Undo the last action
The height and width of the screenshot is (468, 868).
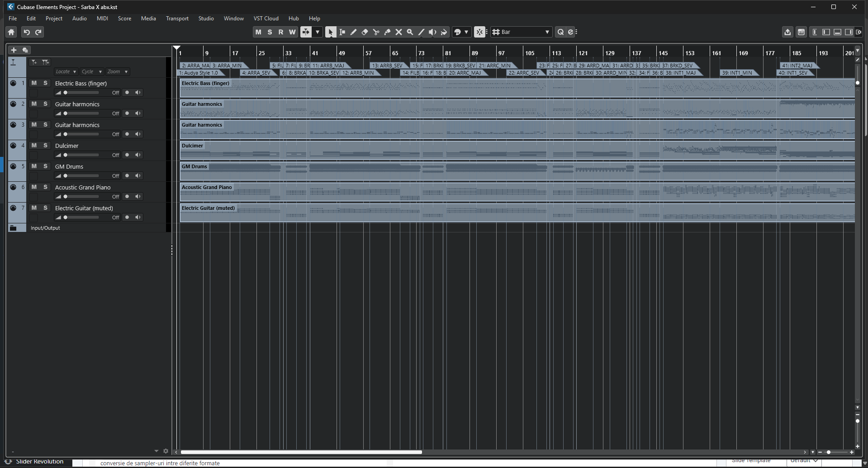[x=27, y=32]
